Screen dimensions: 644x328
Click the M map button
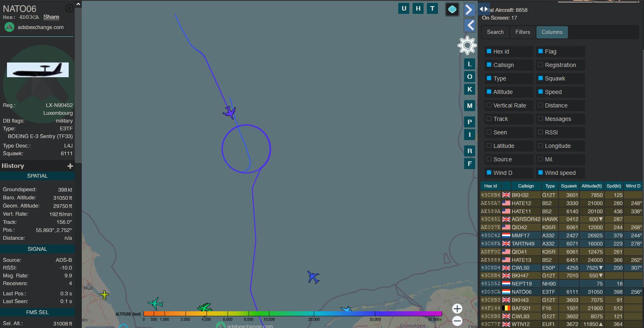[x=469, y=106]
